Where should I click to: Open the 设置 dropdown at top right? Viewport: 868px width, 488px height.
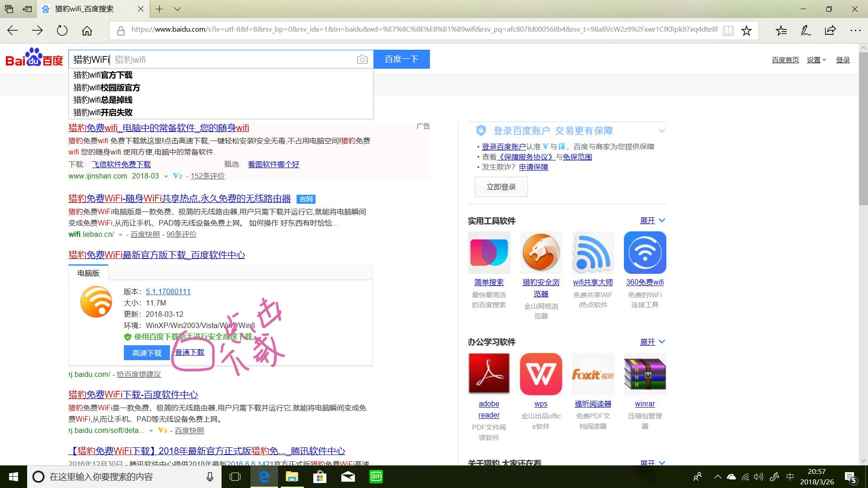(x=816, y=59)
